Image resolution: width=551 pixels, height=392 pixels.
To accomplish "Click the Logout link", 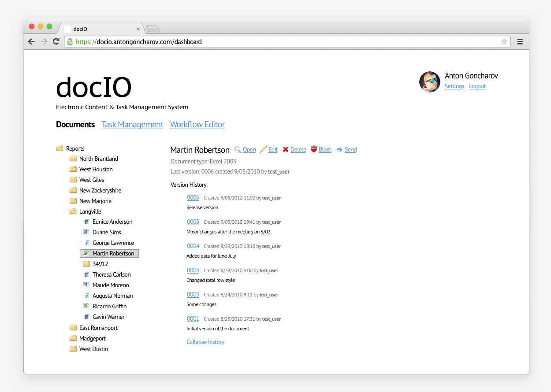I will click(477, 86).
